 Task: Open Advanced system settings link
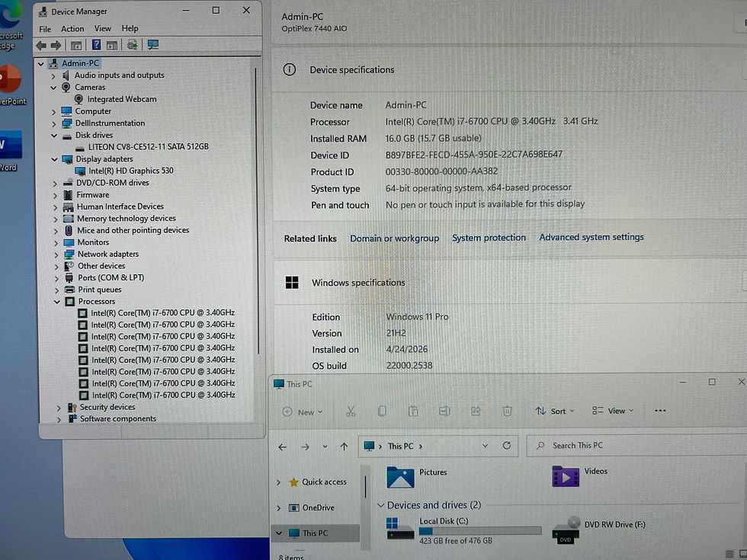592,237
